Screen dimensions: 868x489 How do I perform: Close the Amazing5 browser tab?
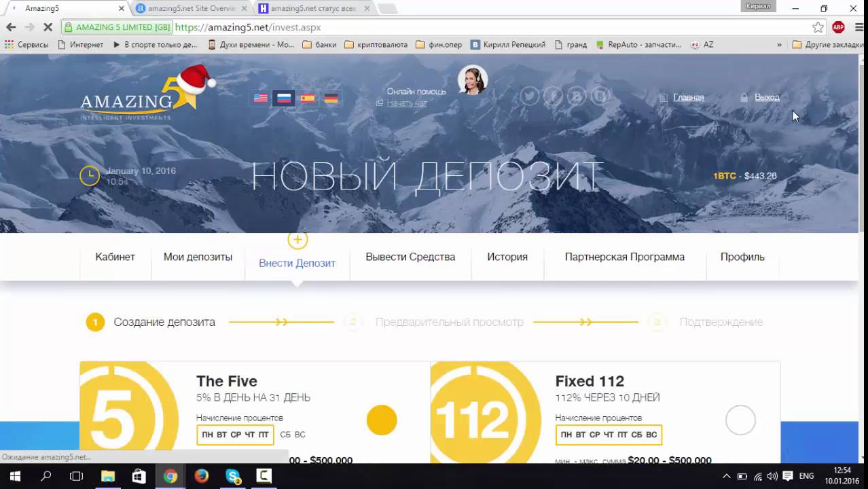(x=122, y=9)
